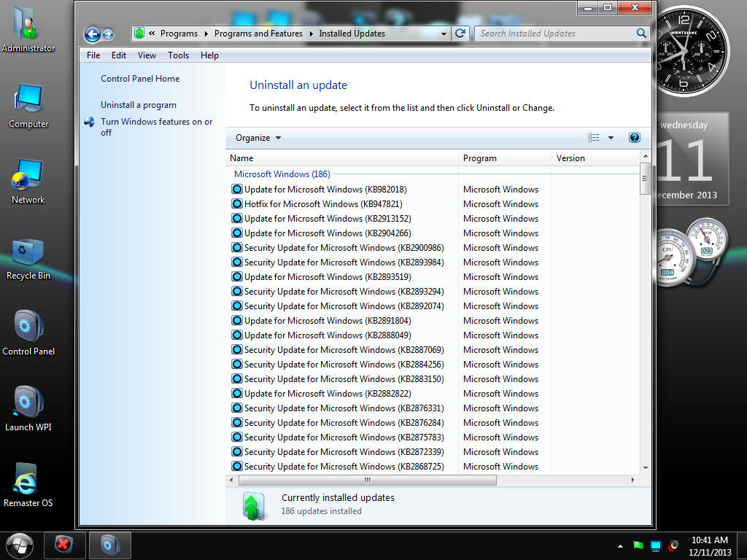Open the Help question mark button
The width and height of the screenshot is (747, 560).
(x=634, y=138)
